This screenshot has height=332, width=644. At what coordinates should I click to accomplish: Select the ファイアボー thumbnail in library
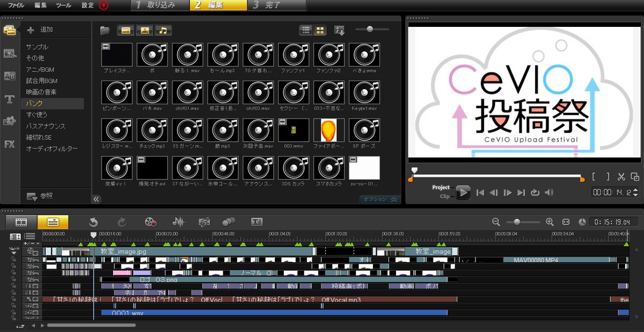click(329, 130)
